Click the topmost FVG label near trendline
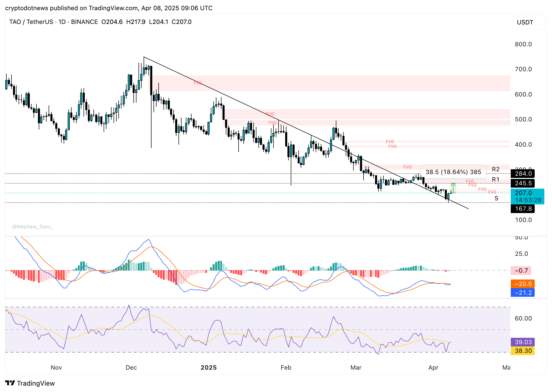Screen dimensions: 552x392 click(198, 83)
